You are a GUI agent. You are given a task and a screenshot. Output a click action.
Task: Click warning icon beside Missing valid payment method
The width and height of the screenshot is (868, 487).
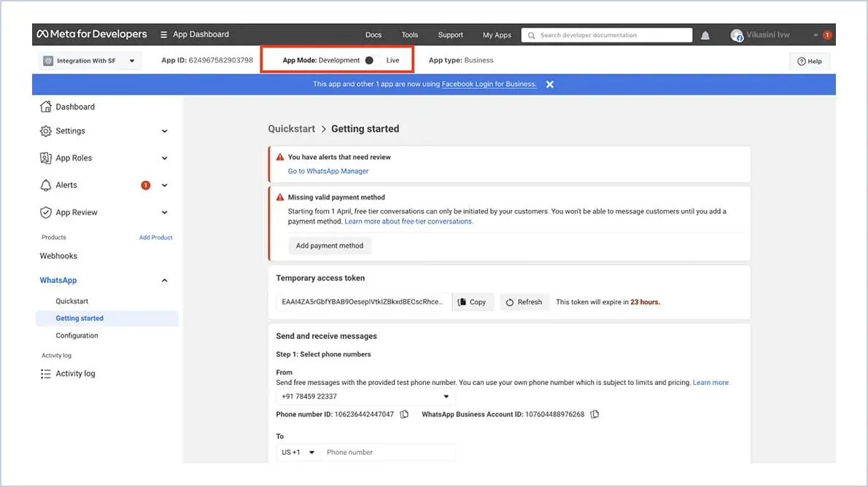click(280, 197)
